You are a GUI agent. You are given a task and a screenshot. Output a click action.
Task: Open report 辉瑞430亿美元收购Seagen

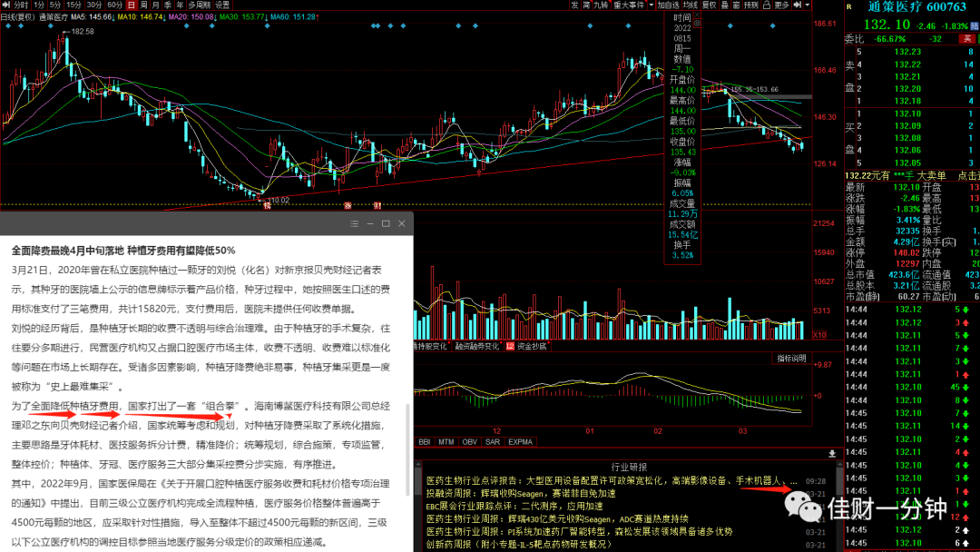click(x=557, y=519)
